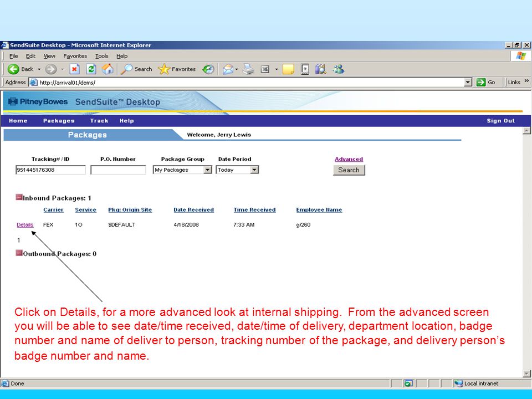Click into P.O. Number field
Screen dimensions: 532x399
[118, 170]
